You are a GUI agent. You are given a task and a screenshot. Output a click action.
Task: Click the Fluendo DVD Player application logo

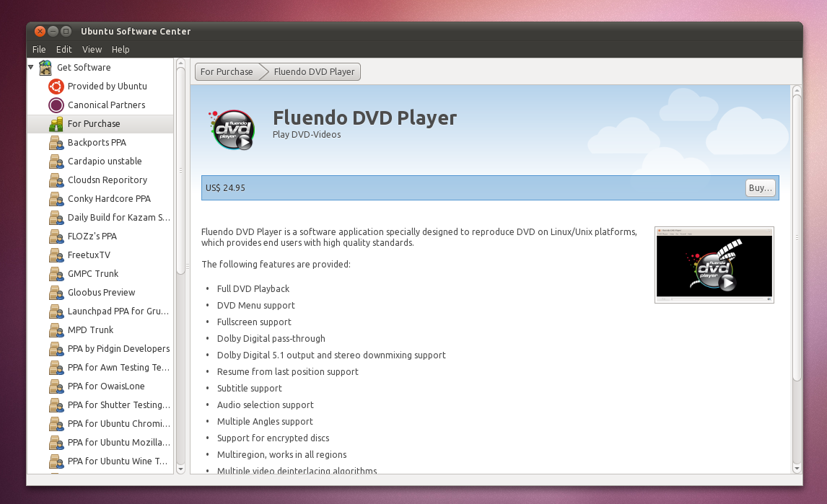point(232,129)
